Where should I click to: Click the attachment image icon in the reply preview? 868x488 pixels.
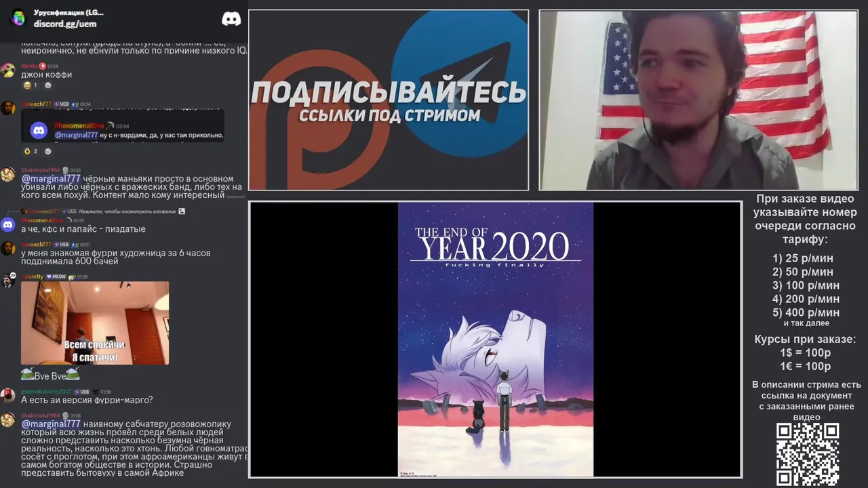coord(181,211)
